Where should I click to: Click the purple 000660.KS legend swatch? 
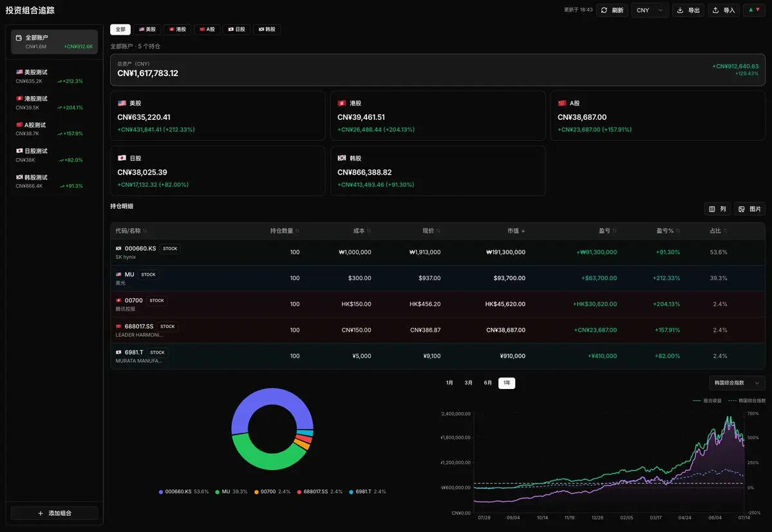click(161, 492)
